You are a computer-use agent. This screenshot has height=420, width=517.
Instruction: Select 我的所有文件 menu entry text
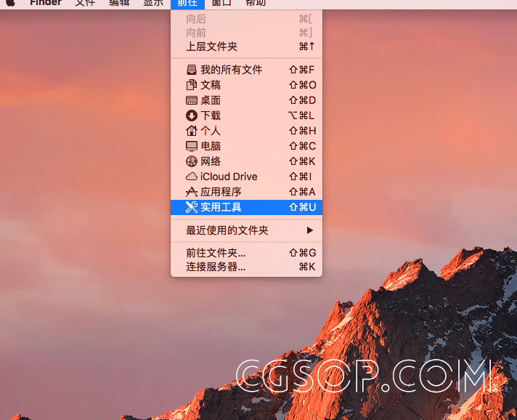tap(232, 70)
